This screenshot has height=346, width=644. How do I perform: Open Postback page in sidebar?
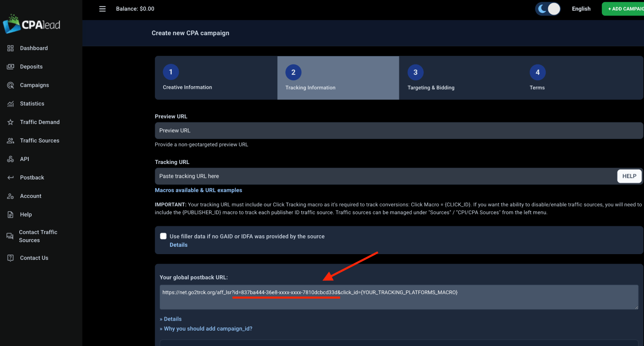tap(32, 177)
